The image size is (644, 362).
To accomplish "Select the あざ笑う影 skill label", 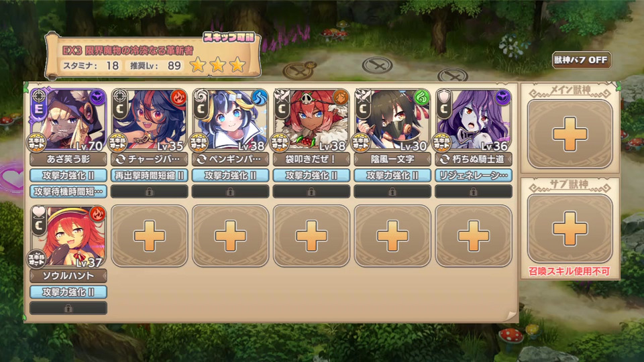I will (68, 160).
